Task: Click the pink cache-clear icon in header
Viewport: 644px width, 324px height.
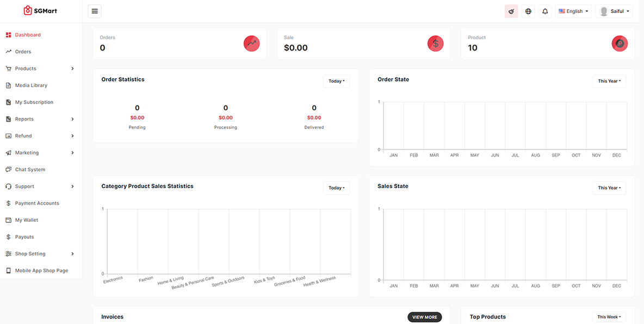Action: [511, 11]
